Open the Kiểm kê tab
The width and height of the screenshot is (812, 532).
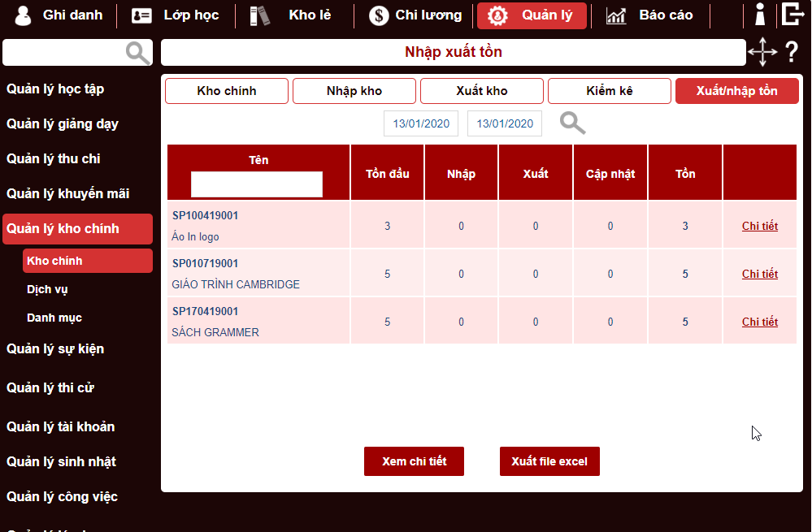pos(610,91)
